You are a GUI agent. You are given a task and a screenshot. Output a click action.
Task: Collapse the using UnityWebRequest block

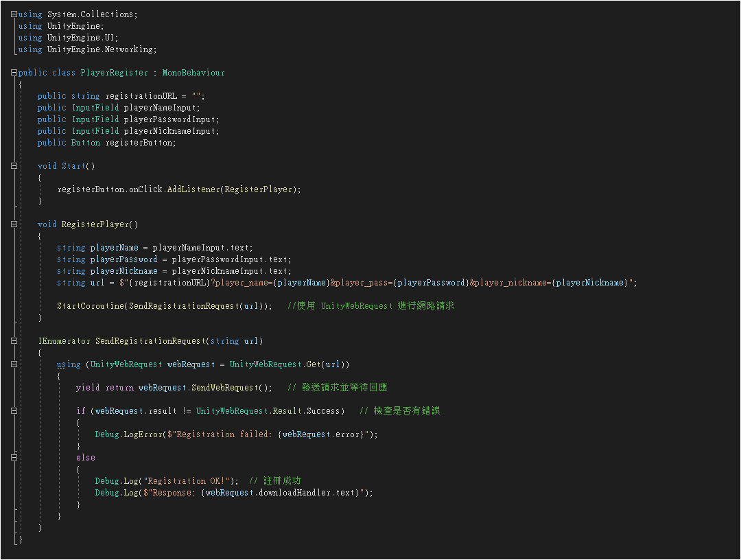tap(14, 364)
